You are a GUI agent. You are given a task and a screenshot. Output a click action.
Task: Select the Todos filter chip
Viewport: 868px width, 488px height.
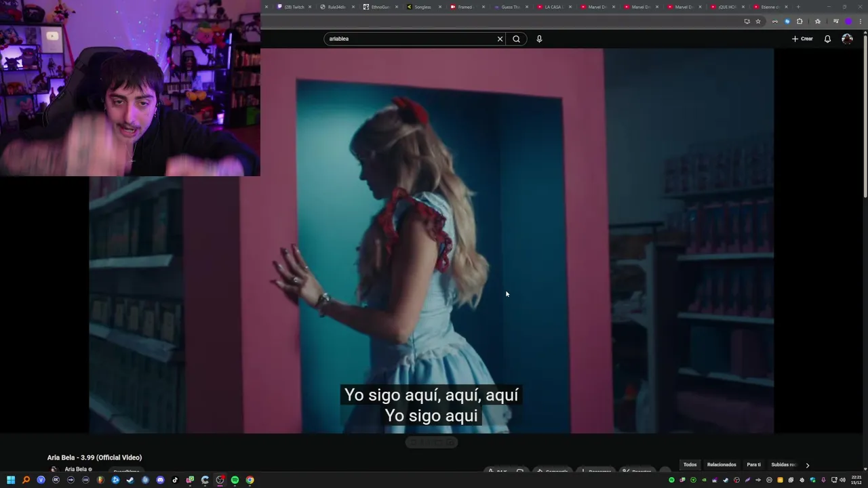(690, 465)
